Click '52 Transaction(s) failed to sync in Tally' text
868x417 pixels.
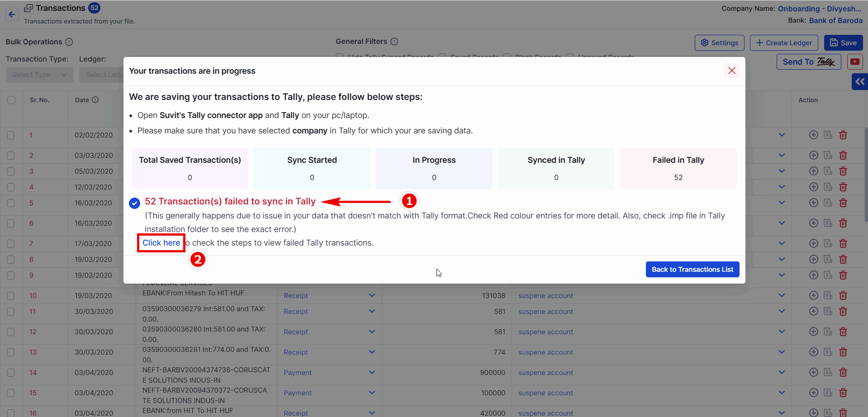coord(230,201)
